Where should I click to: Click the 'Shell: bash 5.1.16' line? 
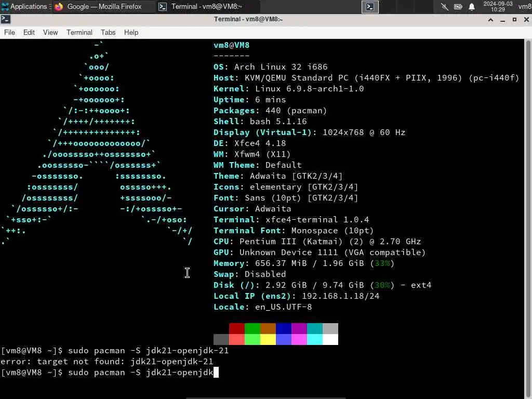260,122
